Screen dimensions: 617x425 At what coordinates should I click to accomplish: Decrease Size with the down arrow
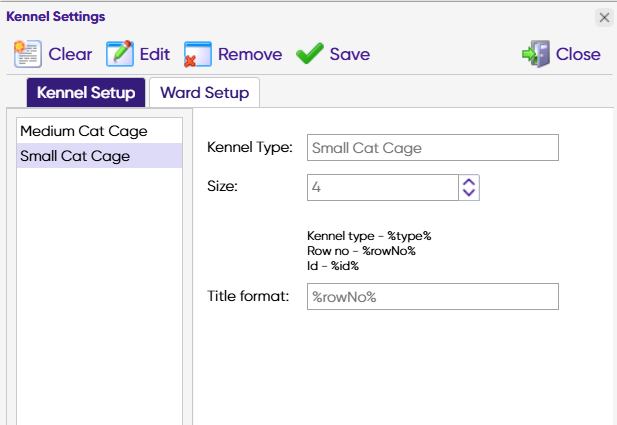tap(469, 192)
